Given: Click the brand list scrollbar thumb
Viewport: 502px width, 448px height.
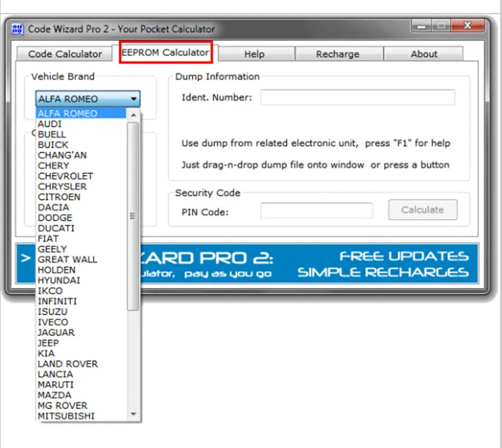Looking at the screenshot, I should tap(133, 217).
